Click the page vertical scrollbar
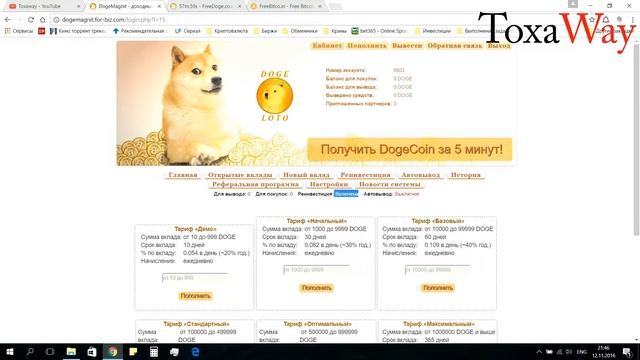The image size is (640, 360). click(x=636, y=139)
